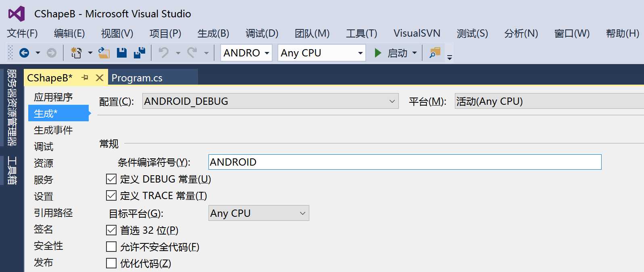Start debugging with the green play icon
This screenshot has width=644, height=272.
pos(378,53)
